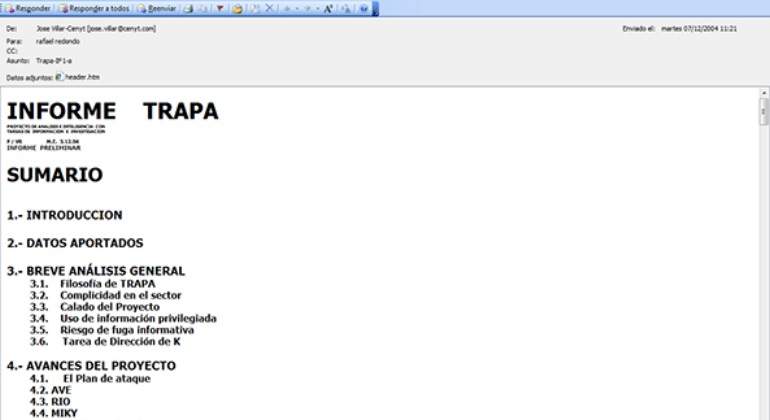Click the SUMARIO heading
This screenshot has height=420, width=770.
pyautogui.click(x=55, y=175)
